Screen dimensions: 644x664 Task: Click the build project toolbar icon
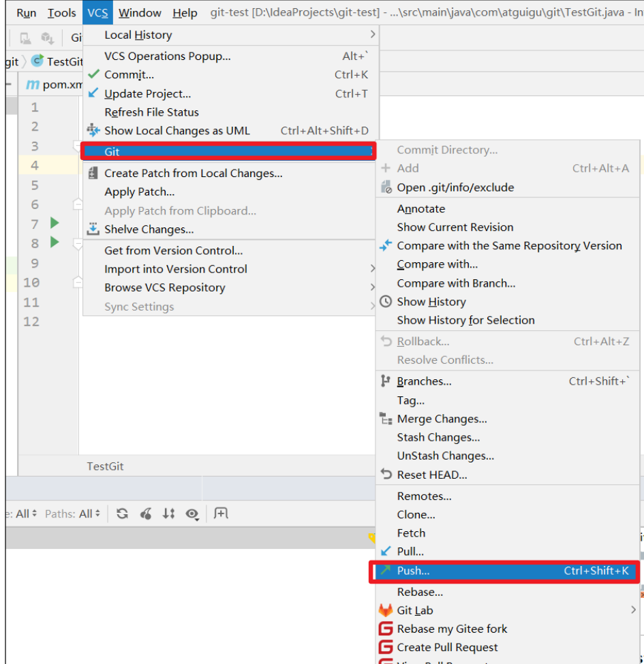coord(25,39)
